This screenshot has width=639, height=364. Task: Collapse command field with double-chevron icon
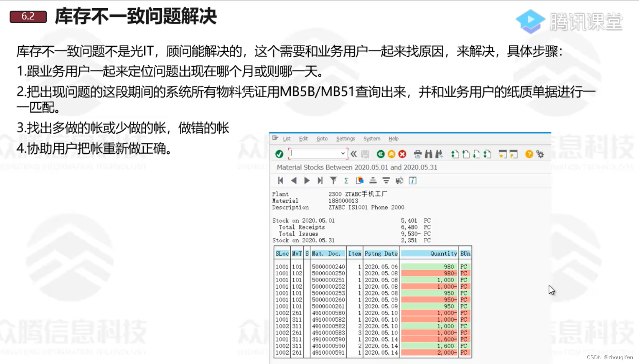(354, 154)
